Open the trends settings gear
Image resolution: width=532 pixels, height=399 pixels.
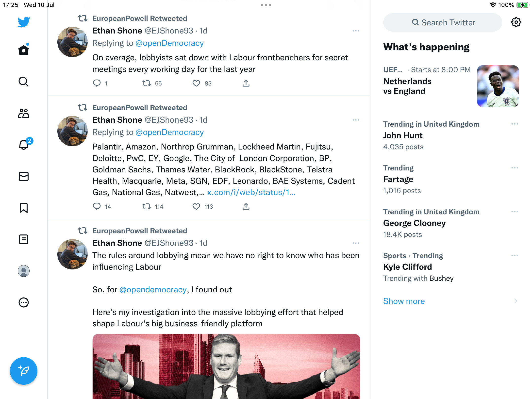pyautogui.click(x=516, y=22)
